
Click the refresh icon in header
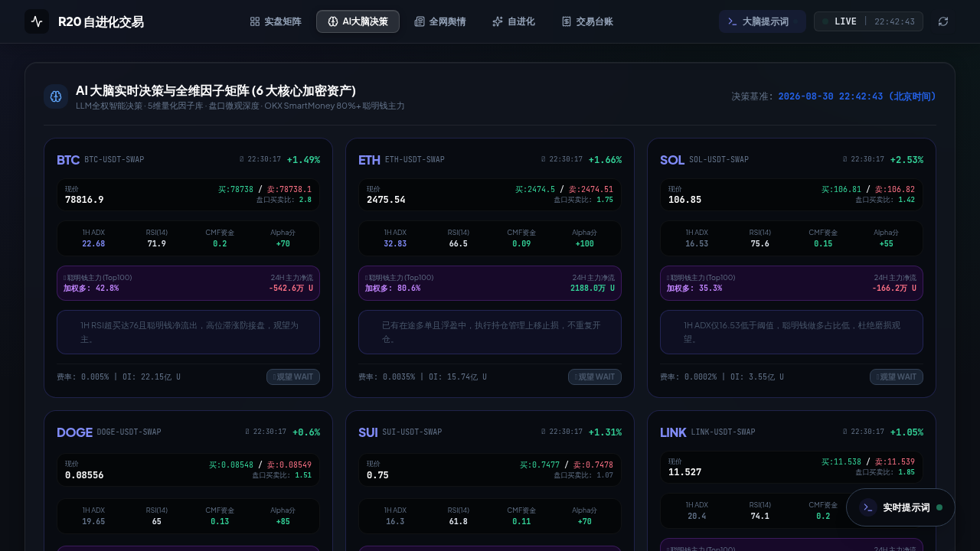click(943, 21)
